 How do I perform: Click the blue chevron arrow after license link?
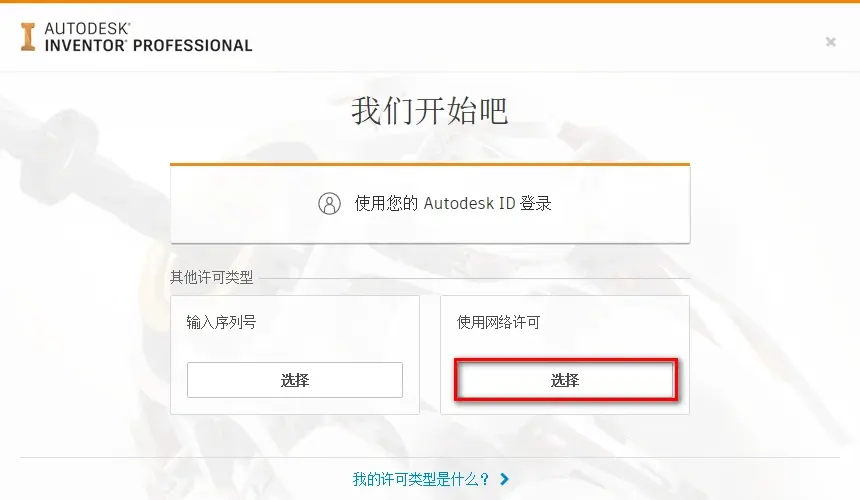[505, 479]
